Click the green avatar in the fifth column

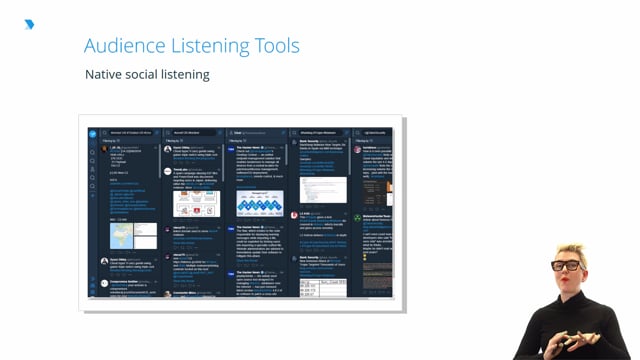tap(358, 218)
